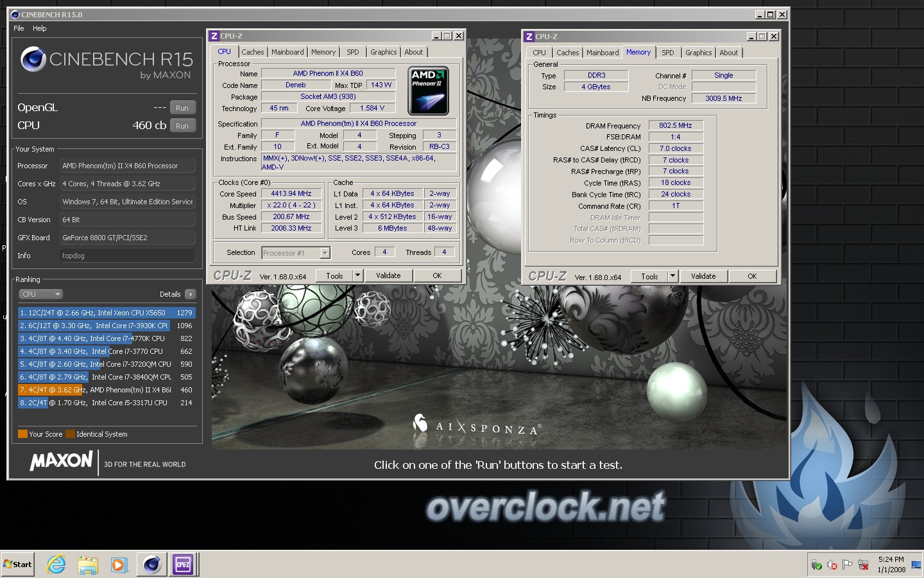This screenshot has height=578, width=924.
Task: Click the Info field containing topdog
Action: pyautogui.click(x=127, y=256)
